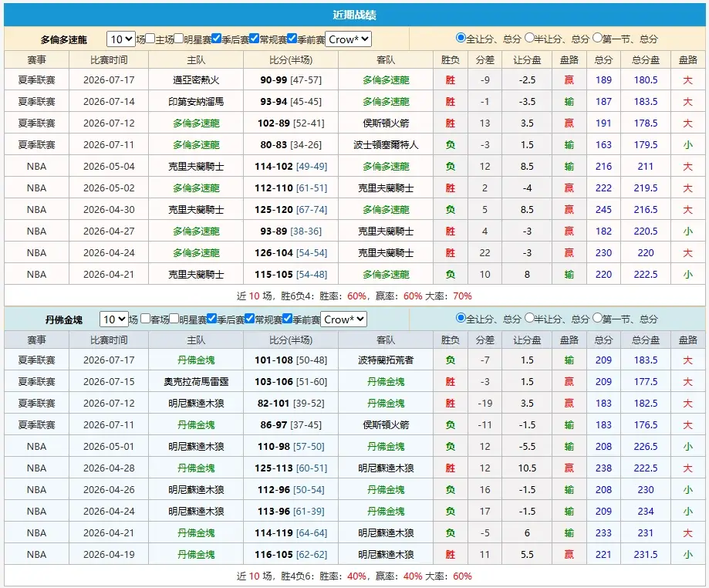
Task: Click the 丹佛金塊 section title
Action: [x=64, y=319]
